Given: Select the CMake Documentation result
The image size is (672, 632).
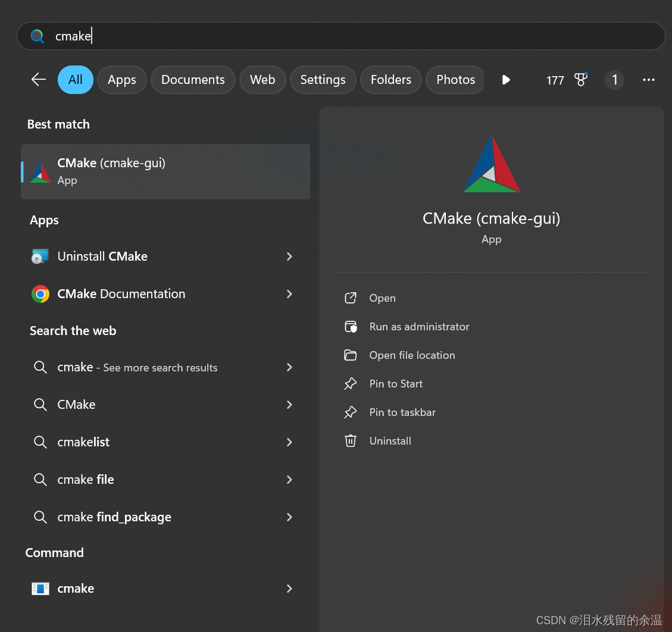Looking at the screenshot, I should point(165,294).
